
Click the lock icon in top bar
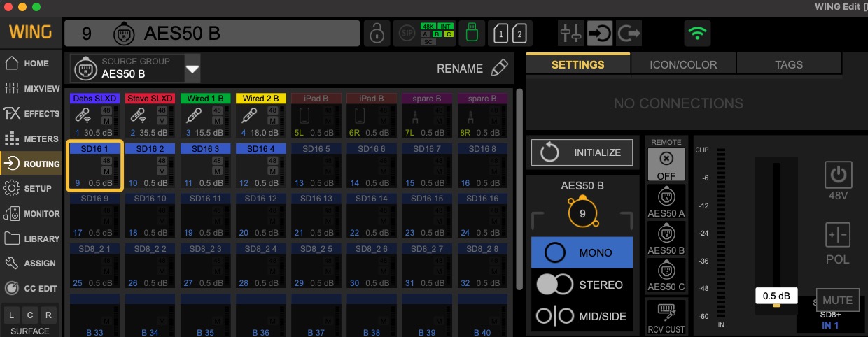coord(377,33)
